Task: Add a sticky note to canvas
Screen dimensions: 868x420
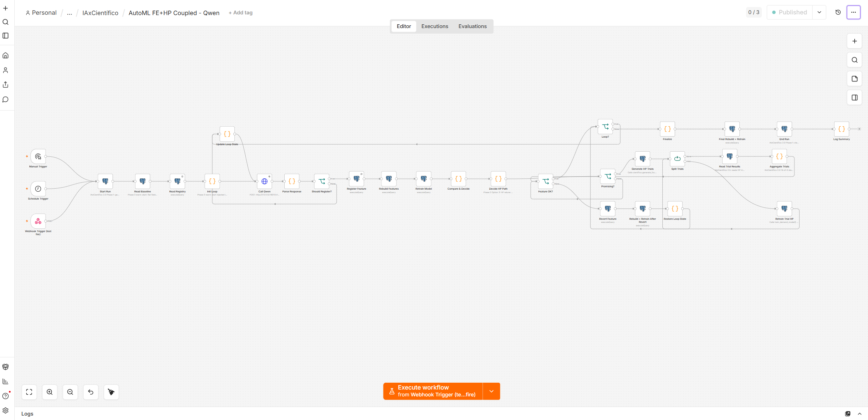Action: pos(855,79)
